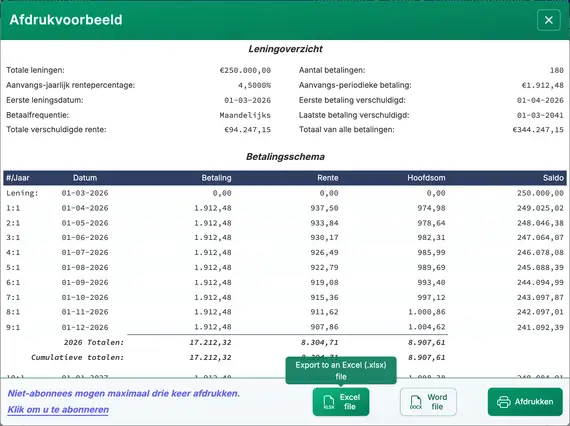Click interest 926,49 in row 4:1
The height and width of the screenshot is (426, 570).
tap(324, 253)
